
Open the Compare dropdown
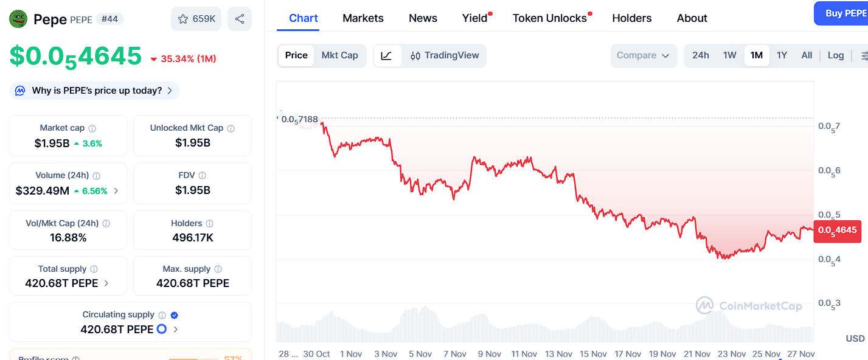click(643, 55)
